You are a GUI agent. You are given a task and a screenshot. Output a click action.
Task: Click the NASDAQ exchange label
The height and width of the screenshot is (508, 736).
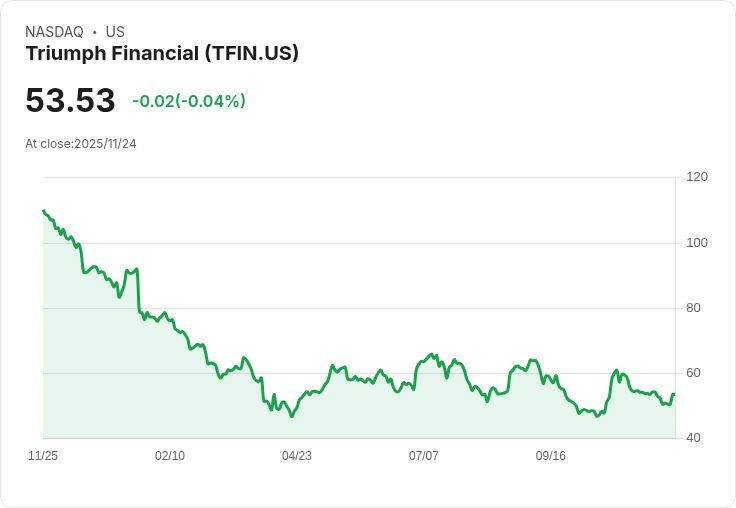(54, 32)
